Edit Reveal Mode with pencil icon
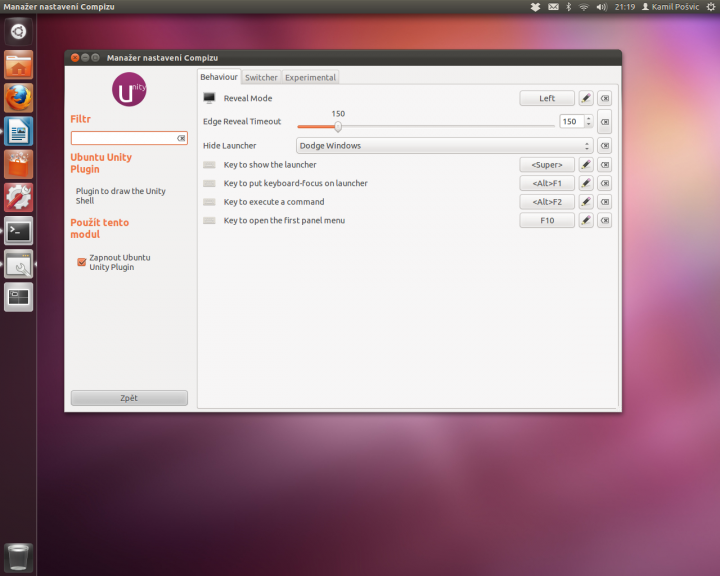Image resolution: width=720 pixels, height=576 pixels. coord(586,98)
